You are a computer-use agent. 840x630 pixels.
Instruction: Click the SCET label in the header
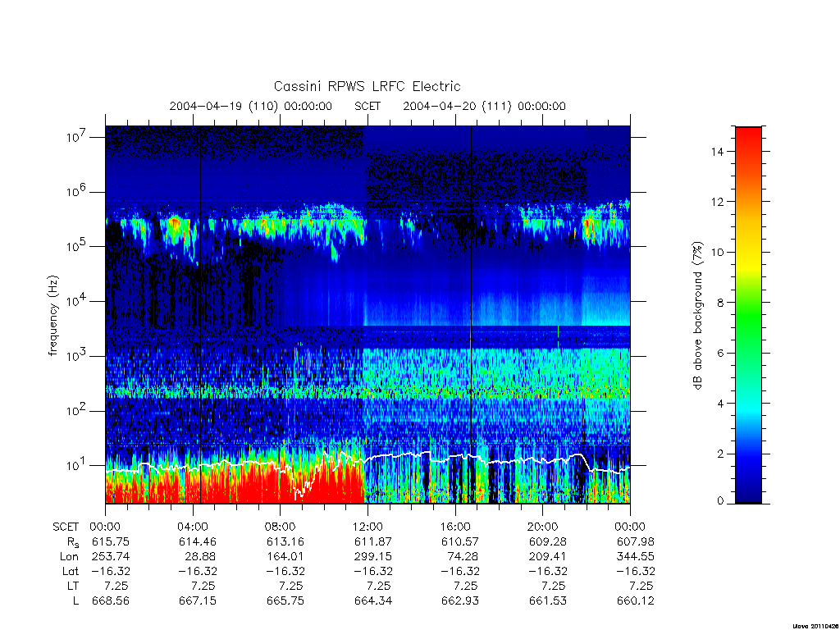point(367,106)
